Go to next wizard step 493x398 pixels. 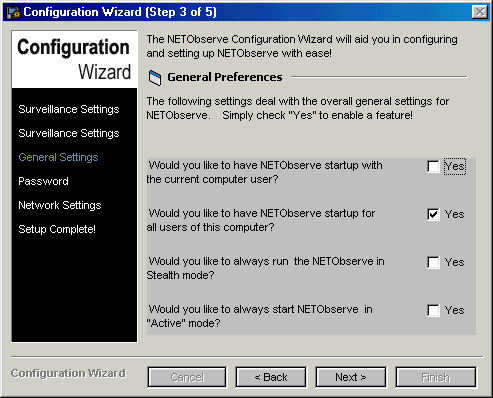coord(351,377)
